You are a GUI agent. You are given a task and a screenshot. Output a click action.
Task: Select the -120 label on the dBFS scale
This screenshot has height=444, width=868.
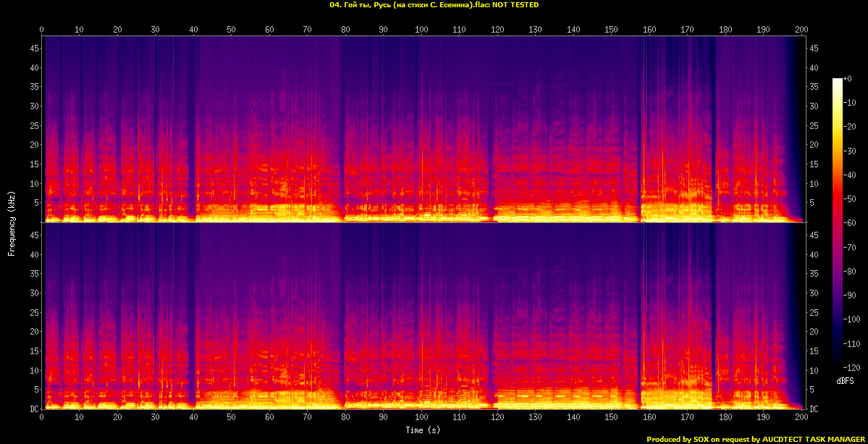[855, 369]
